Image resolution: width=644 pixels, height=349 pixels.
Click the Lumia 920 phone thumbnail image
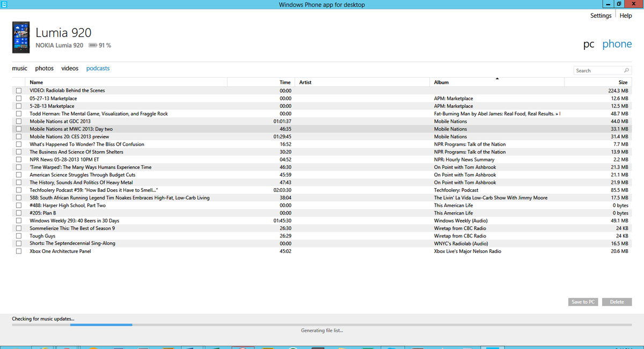(20, 37)
